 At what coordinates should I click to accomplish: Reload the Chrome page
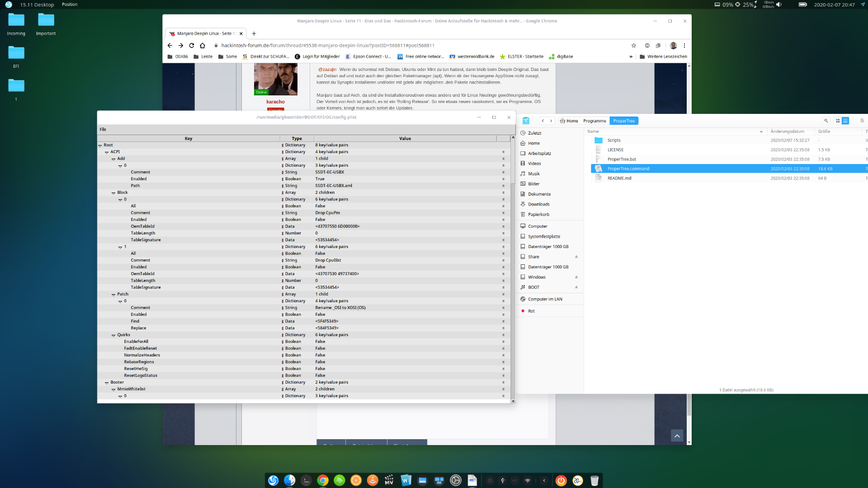192,46
